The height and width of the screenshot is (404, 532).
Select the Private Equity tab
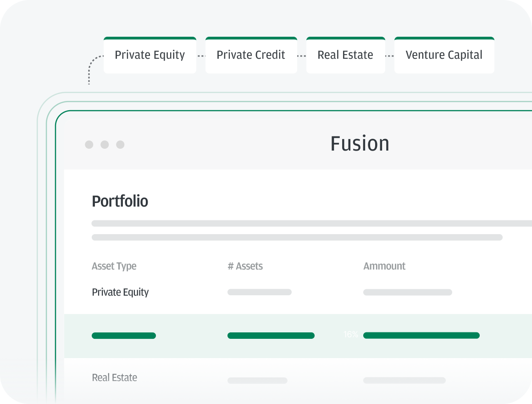(x=150, y=55)
